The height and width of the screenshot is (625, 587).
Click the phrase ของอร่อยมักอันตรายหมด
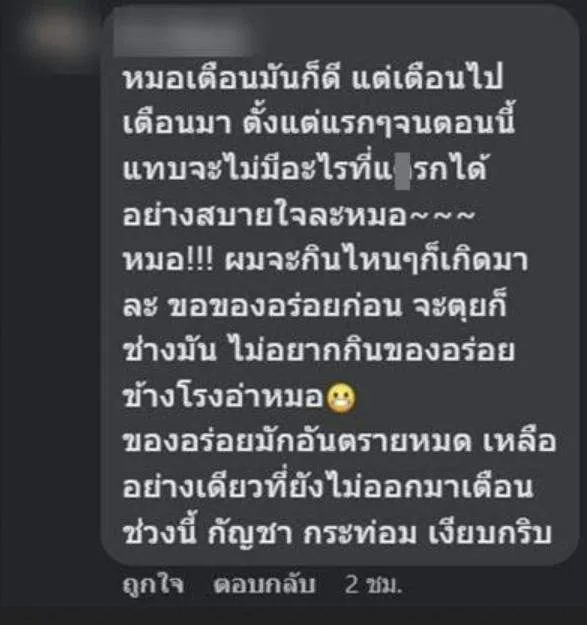(297, 441)
